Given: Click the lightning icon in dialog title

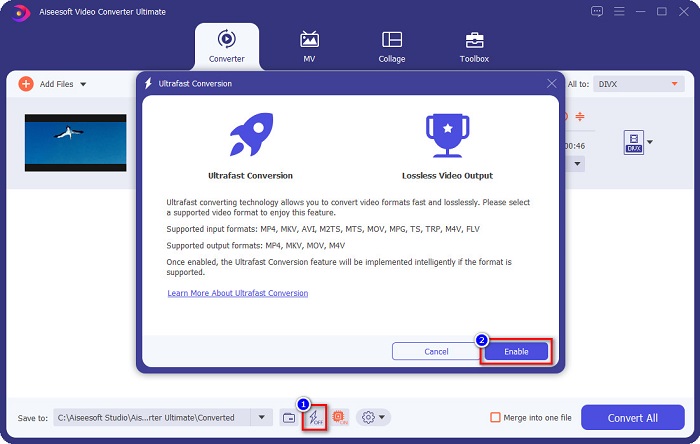Looking at the screenshot, I should (148, 83).
